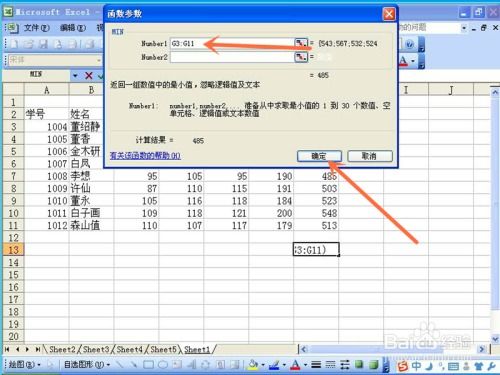
Task: Select column J header
Action: [x=451, y=90]
